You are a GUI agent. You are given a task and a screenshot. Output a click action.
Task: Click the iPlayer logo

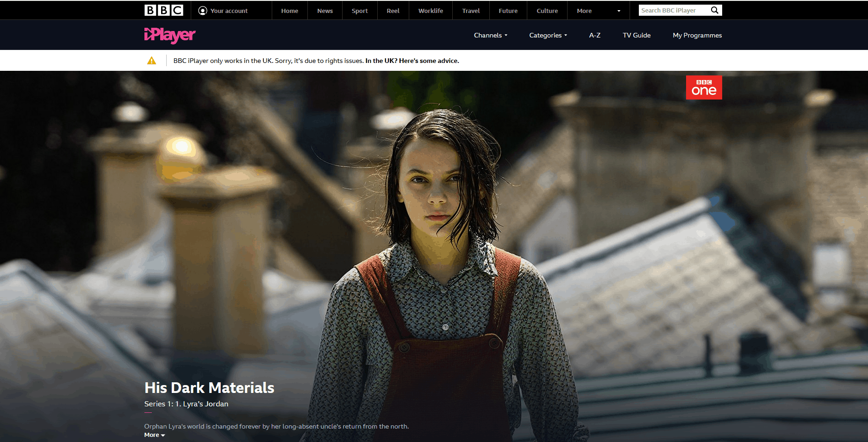pos(169,35)
